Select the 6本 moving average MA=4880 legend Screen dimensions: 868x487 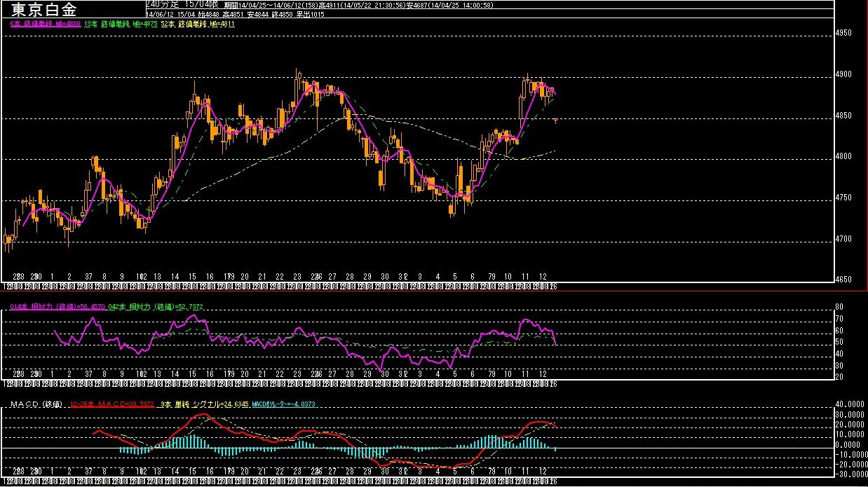(45, 24)
